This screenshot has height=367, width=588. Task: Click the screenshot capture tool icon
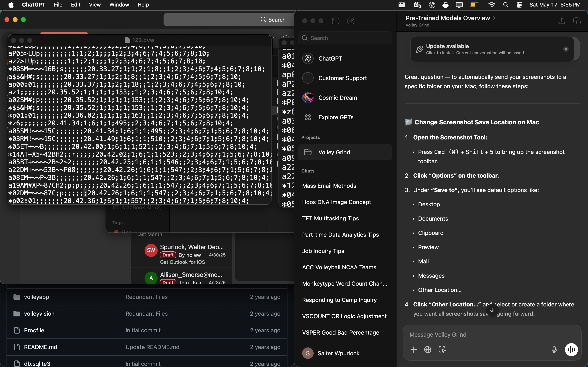tap(442, 349)
